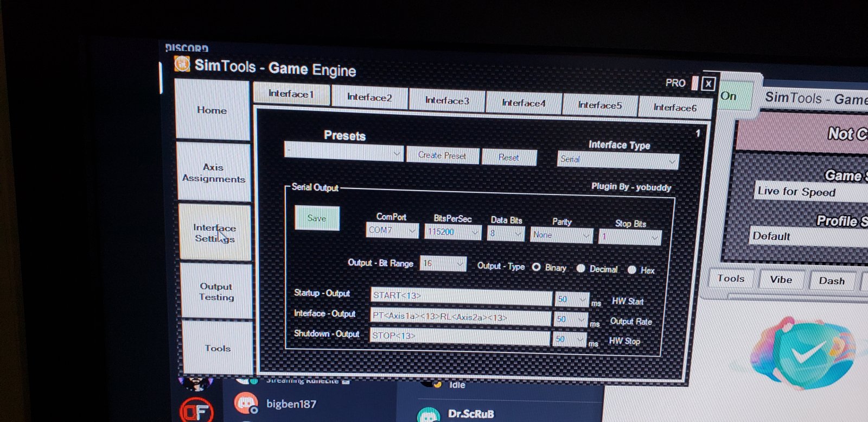Click the Shutdown - Output text field
The image size is (868, 422).
point(459,337)
